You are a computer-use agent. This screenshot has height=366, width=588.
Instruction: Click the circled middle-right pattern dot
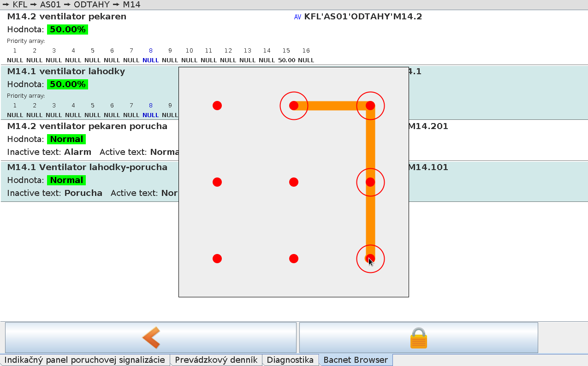click(370, 182)
